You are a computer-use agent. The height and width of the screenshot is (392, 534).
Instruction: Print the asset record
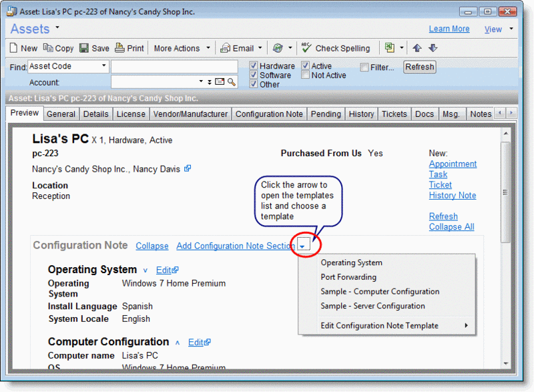tap(129, 47)
